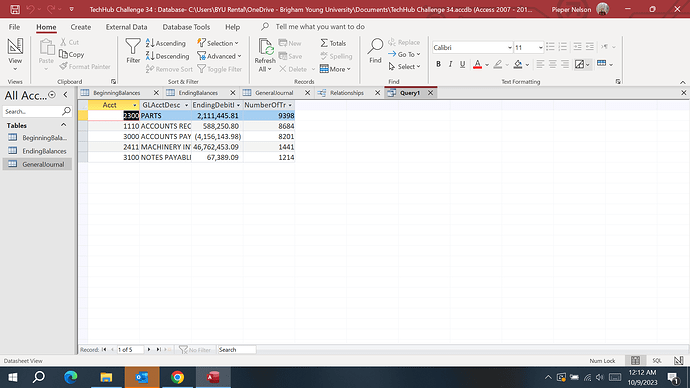Open the Selection filter dropdown

coord(218,43)
